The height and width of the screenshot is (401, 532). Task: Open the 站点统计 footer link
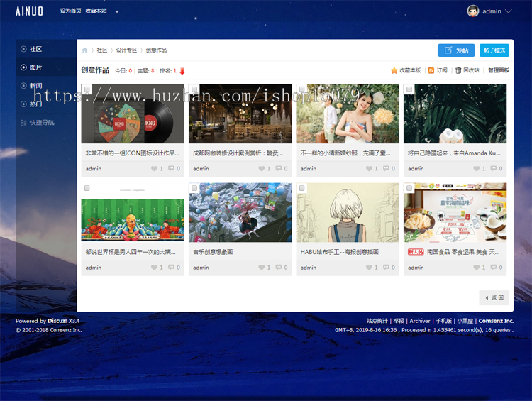point(377,321)
